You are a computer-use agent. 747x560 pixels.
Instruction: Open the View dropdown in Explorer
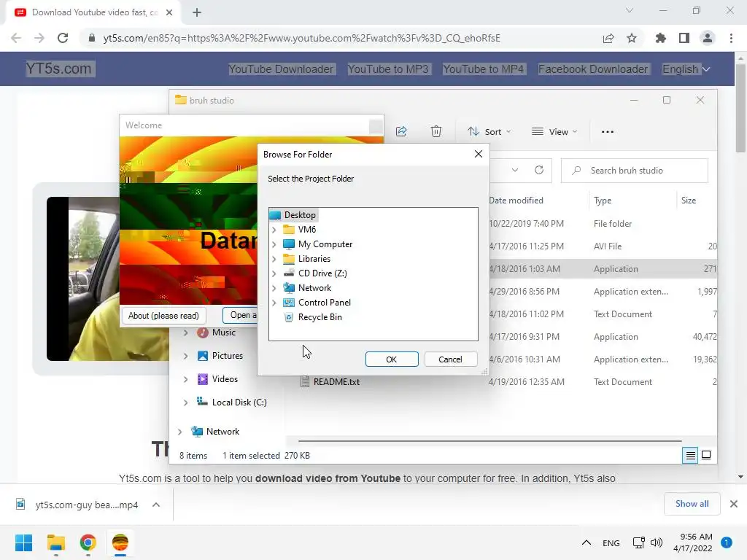click(554, 132)
